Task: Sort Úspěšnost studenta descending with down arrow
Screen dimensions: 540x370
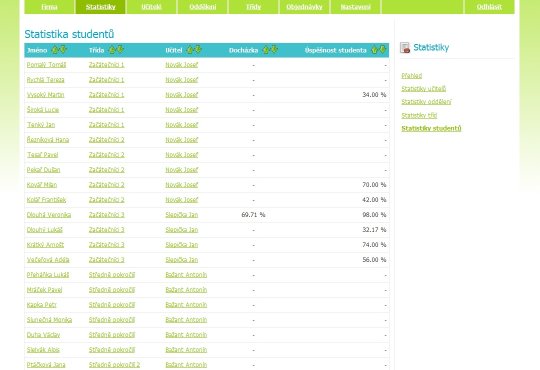Action: pyautogui.click(x=383, y=49)
